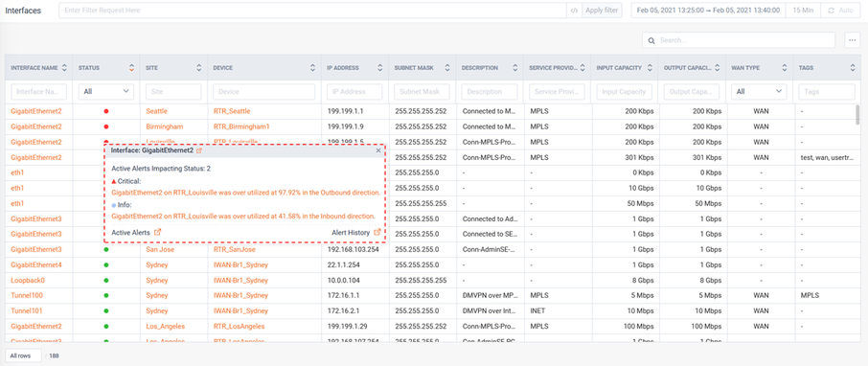Screen dimensions: 868x366
Task: Sort by Service Provider column arrows
Action: pos(582,68)
